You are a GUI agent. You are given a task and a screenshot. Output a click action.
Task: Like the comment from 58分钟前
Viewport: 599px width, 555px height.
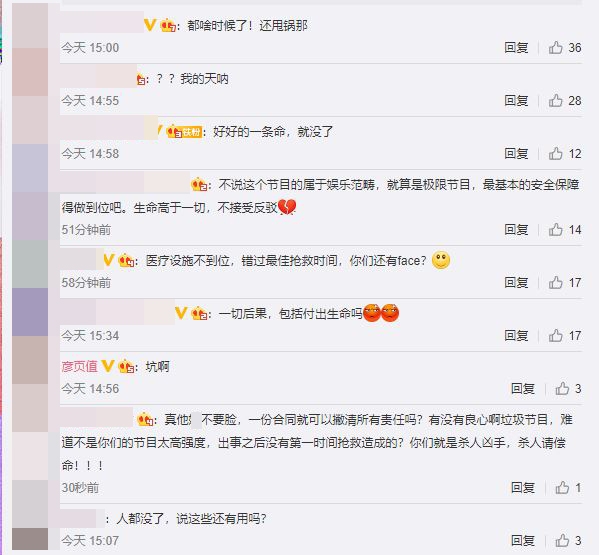pos(555,283)
